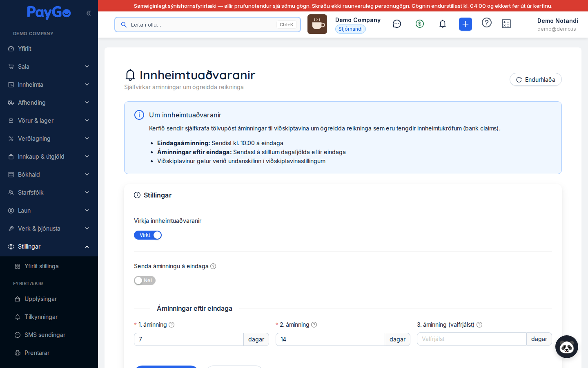Show help tooltip for 3. áminning
Image resolution: width=588 pixels, height=368 pixels.
click(x=479, y=325)
